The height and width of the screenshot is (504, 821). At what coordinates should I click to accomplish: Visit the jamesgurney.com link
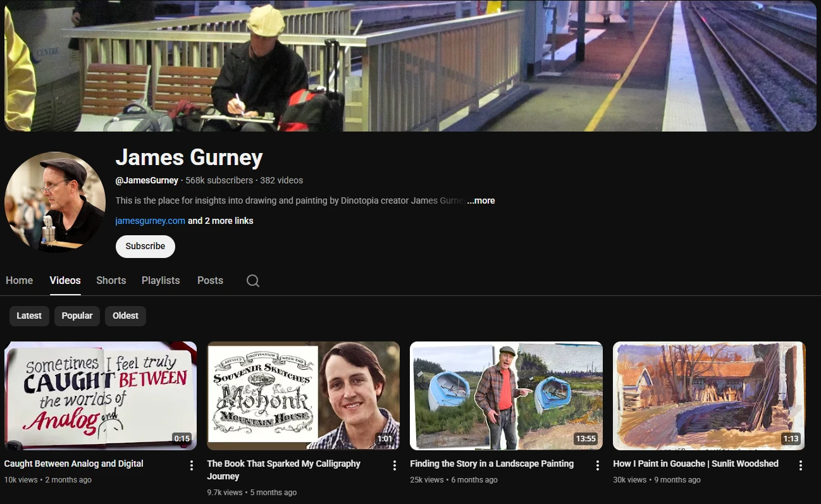(x=150, y=221)
